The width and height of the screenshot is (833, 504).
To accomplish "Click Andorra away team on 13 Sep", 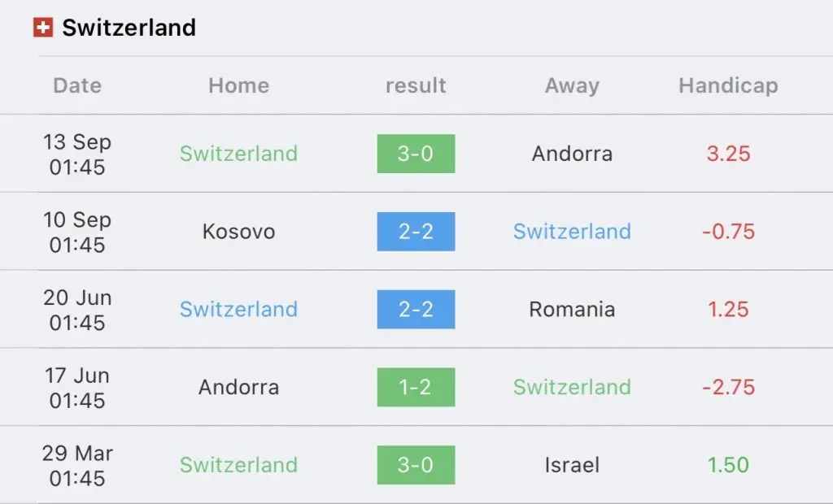I will coord(572,154).
